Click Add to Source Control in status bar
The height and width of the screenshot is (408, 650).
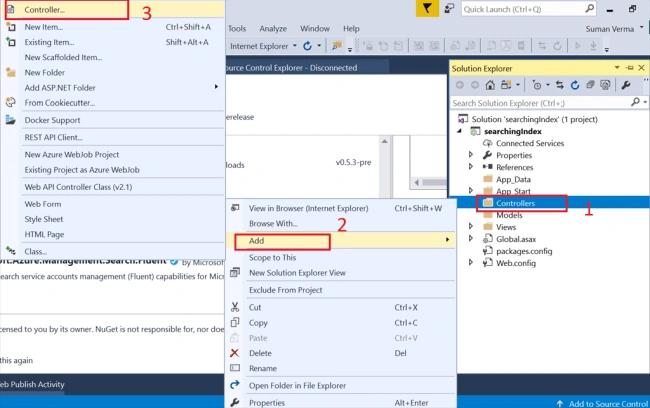(603, 403)
